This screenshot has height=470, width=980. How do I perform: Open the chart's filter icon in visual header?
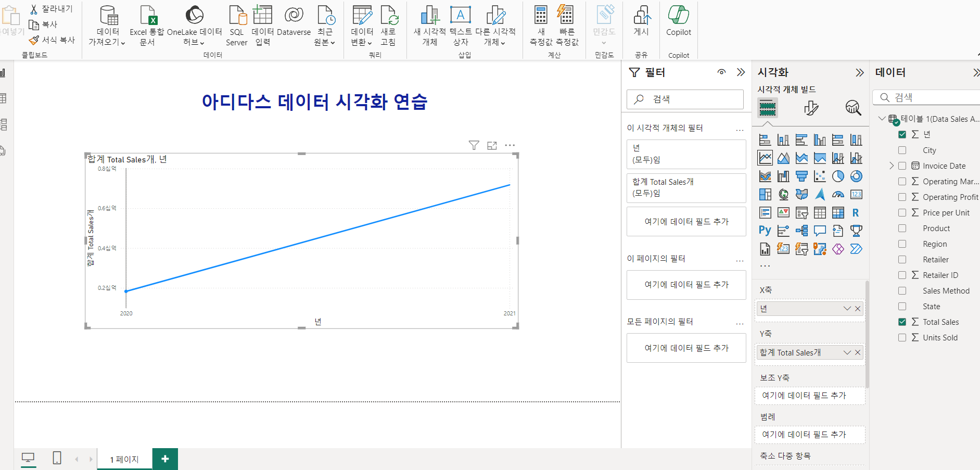(x=474, y=145)
